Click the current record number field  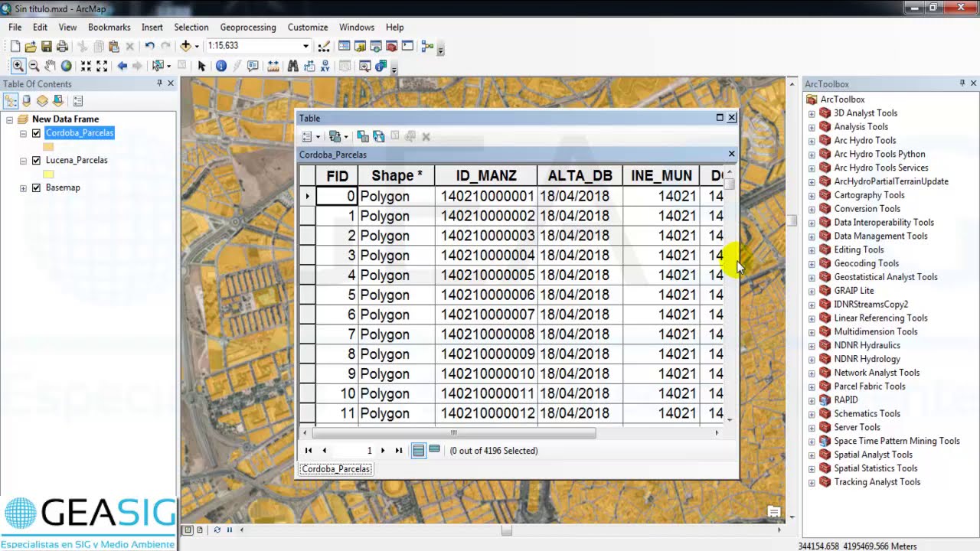(x=354, y=451)
